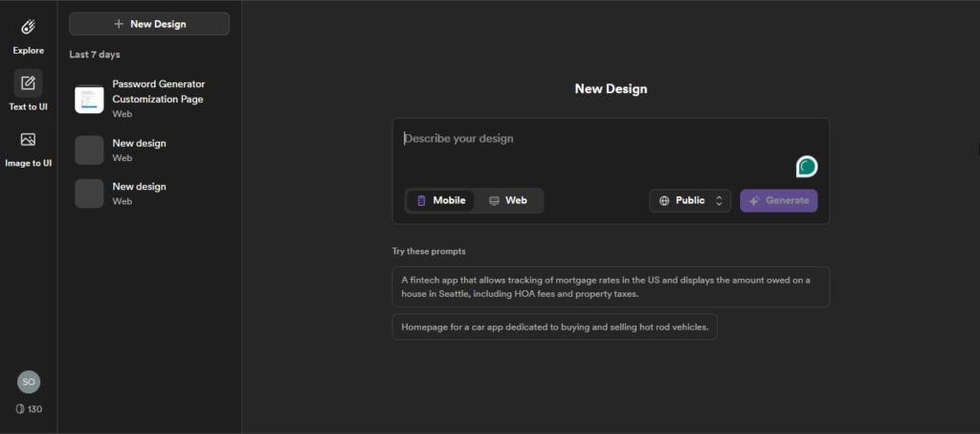Image resolution: width=980 pixels, height=434 pixels.
Task: Select the Text to UI icon
Action: (28, 83)
